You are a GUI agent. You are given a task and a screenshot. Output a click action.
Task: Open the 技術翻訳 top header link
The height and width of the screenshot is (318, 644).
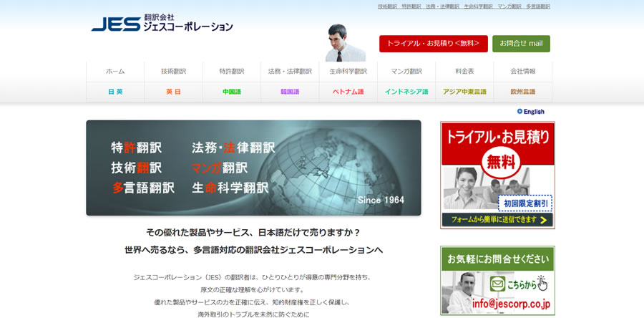387,6
